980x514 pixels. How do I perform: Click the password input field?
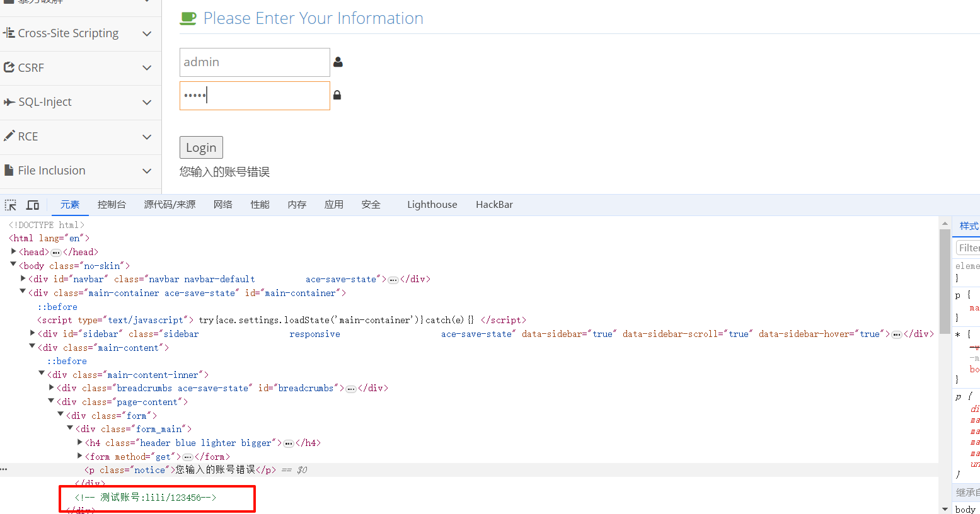pos(255,96)
